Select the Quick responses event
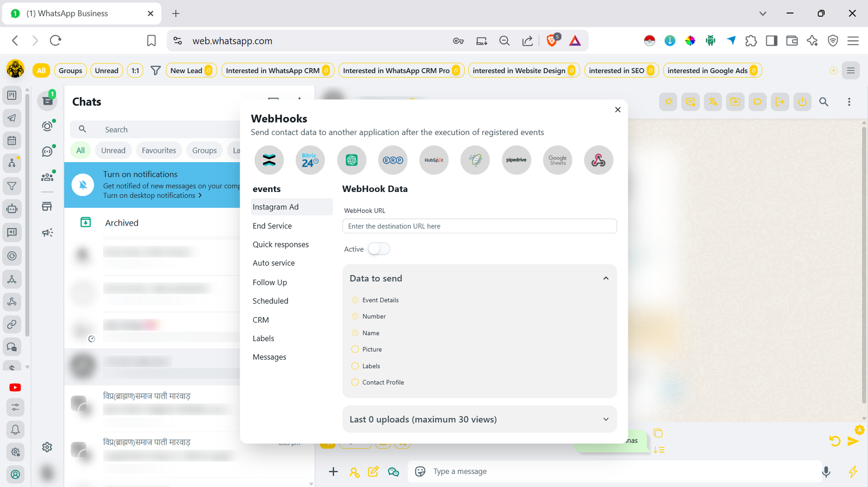 280,245
